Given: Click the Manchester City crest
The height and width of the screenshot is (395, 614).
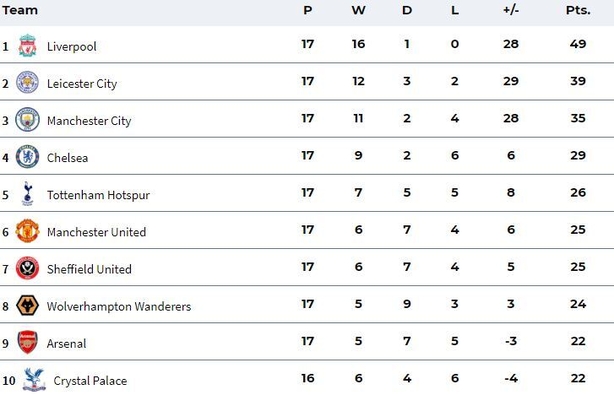Looking at the screenshot, I should (x=27, y=119).
